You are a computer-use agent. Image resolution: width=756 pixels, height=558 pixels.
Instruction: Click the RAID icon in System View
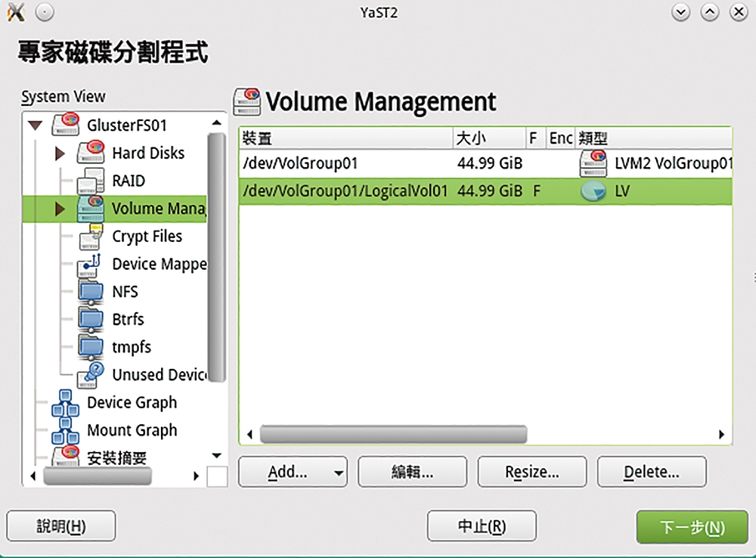point(91,181)
